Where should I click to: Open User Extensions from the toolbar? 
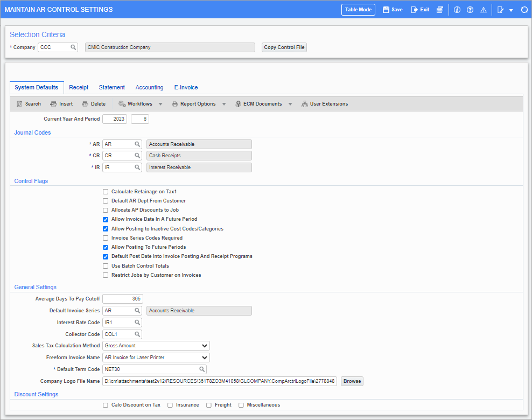pos(325,103)
